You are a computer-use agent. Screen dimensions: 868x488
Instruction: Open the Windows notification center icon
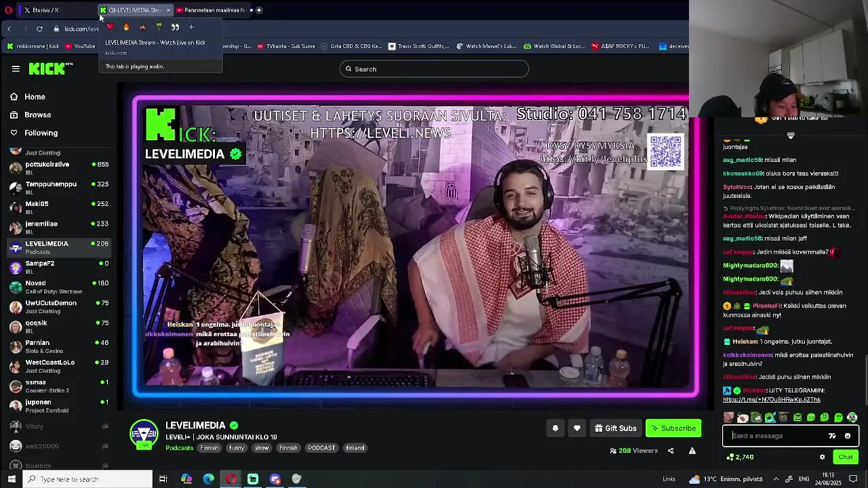[854, 479]
